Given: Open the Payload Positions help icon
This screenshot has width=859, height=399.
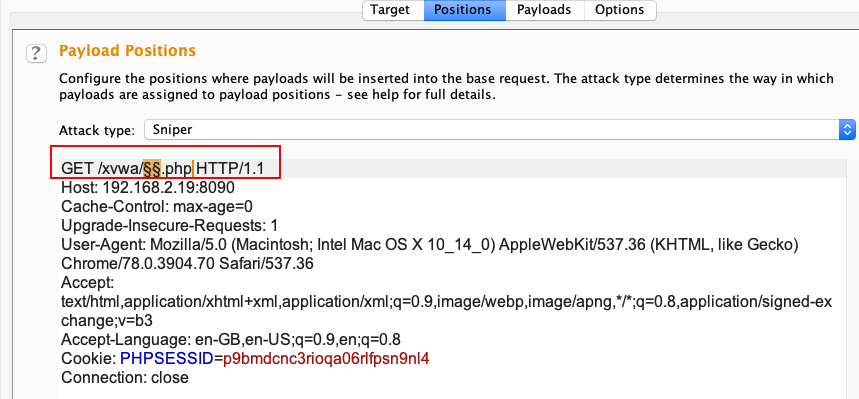Looking at the screenshot, I should 36,53.
